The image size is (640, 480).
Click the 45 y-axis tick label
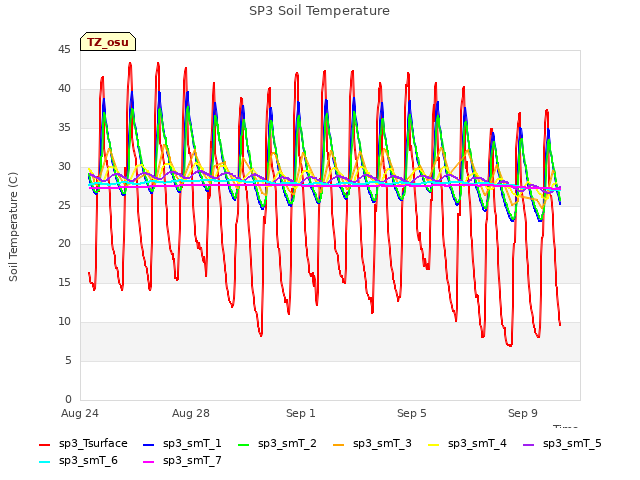click(64, 50)
